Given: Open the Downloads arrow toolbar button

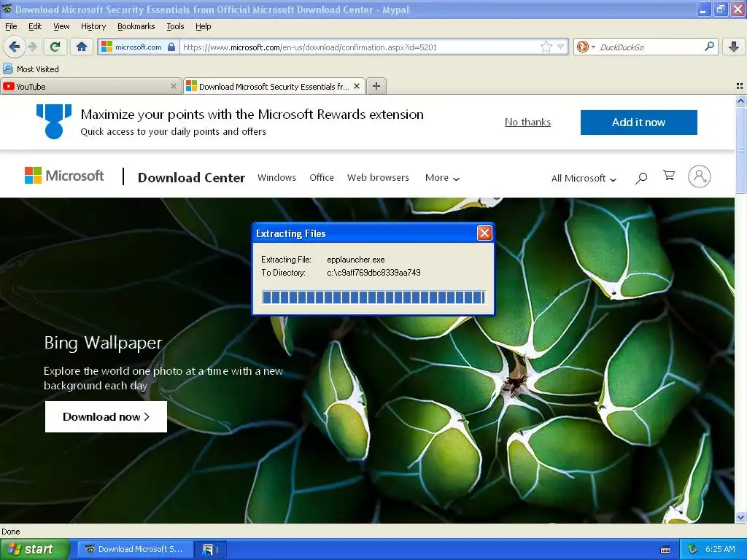Looking at the screenshot, I should point(734,47).
